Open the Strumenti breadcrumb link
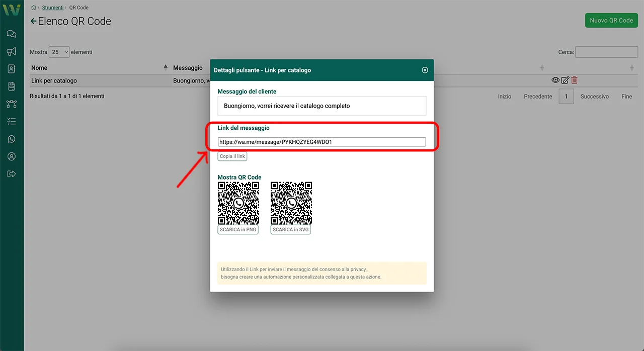 pyautogui.click(x=53, y=8)
